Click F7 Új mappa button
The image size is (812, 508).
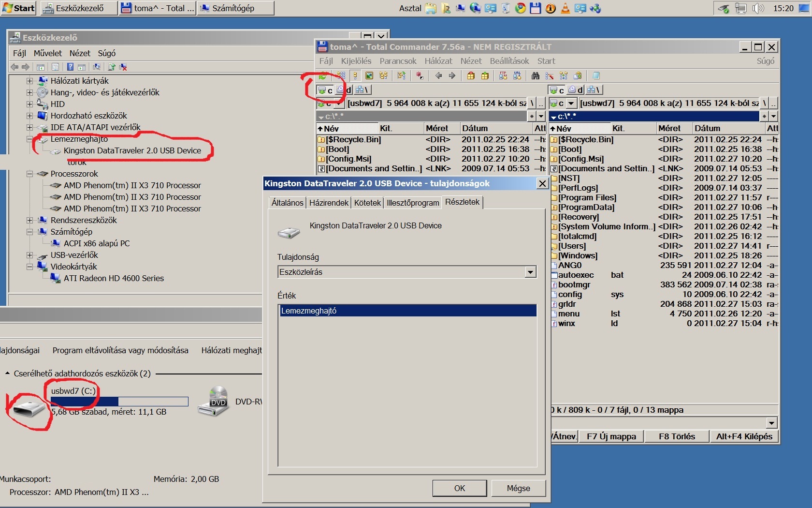pos(611,436)
